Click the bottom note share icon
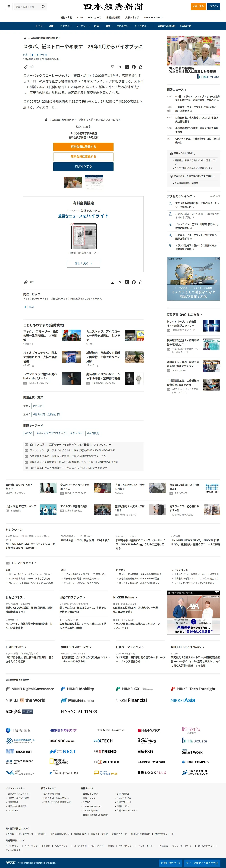The image size is (226, 868). [x=120, y=282]
